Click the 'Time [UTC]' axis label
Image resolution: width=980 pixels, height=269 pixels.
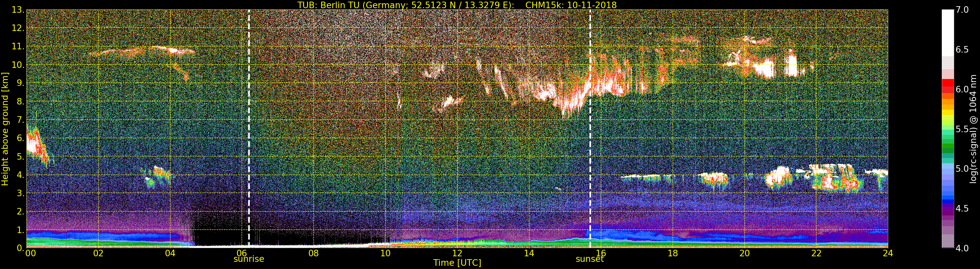(x=457, y=263)
